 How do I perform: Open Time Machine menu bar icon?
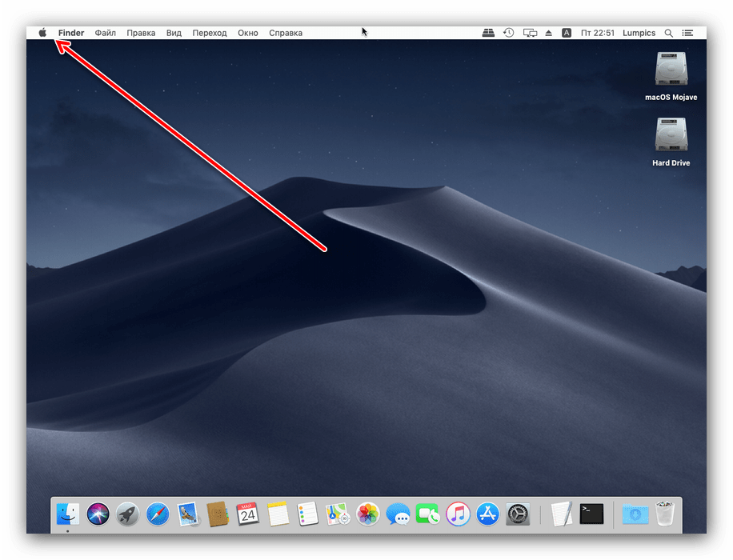pos(509,33)
